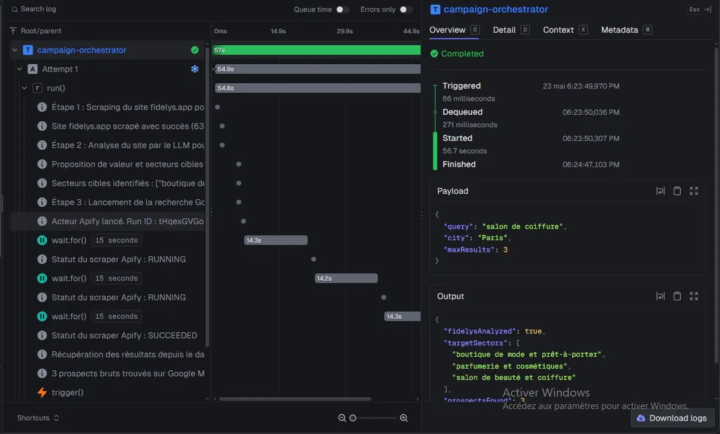Screen dimensions: 720x434
Task: Click info icon of 'Site fidelys.app scrapé' row
Action: (42, 126)
